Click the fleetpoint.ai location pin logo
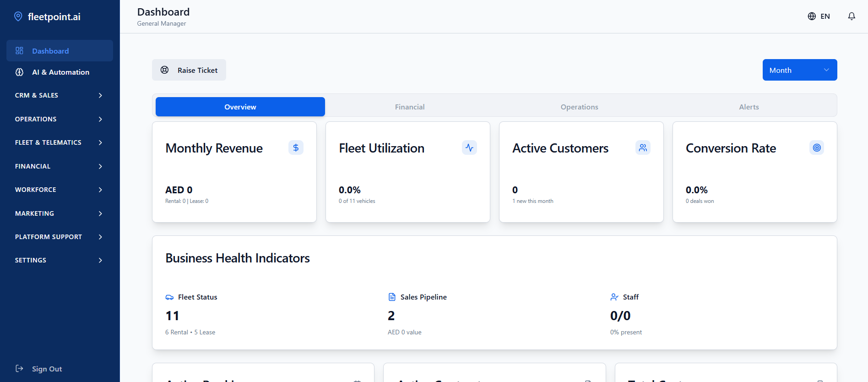 coord(18,16)
